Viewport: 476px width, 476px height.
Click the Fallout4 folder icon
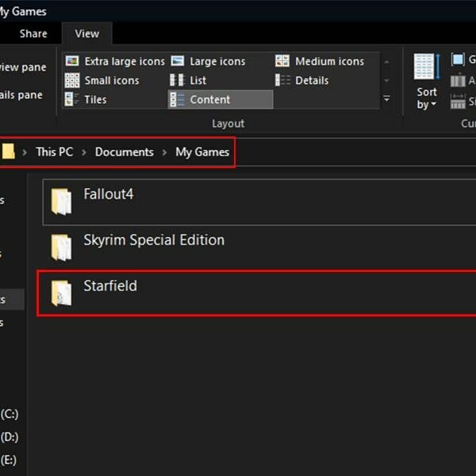click(x=61, y=202)
